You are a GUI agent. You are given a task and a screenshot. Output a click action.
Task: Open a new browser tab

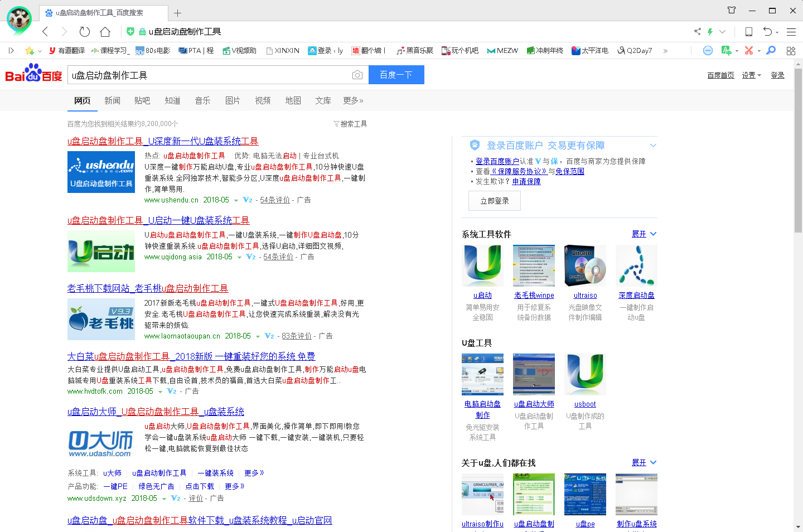tap(177, 13)
